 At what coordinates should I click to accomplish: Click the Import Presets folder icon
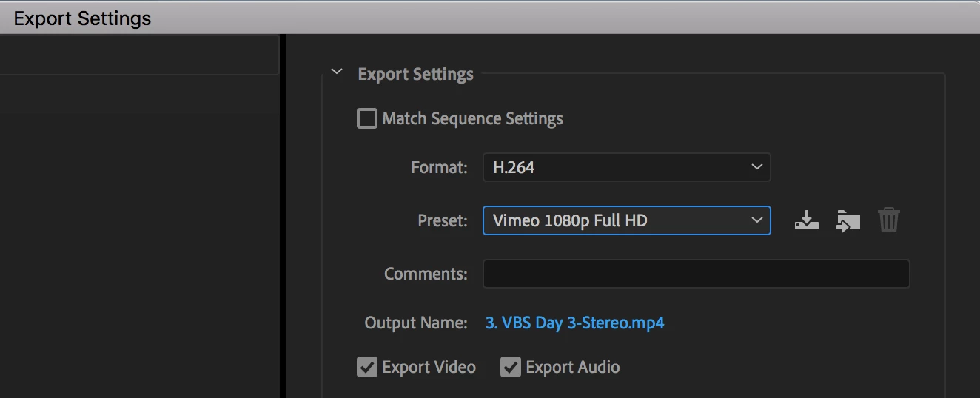point(848,220)
